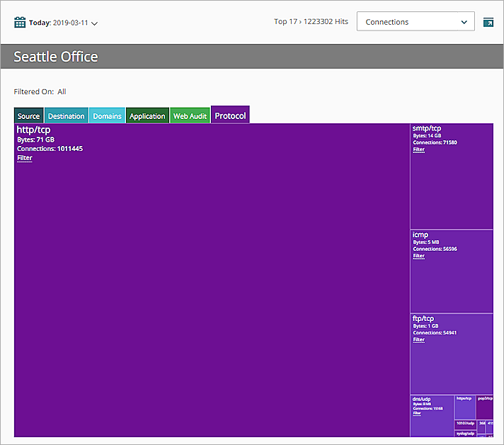Click the 10107/udp treemap block

464,423
